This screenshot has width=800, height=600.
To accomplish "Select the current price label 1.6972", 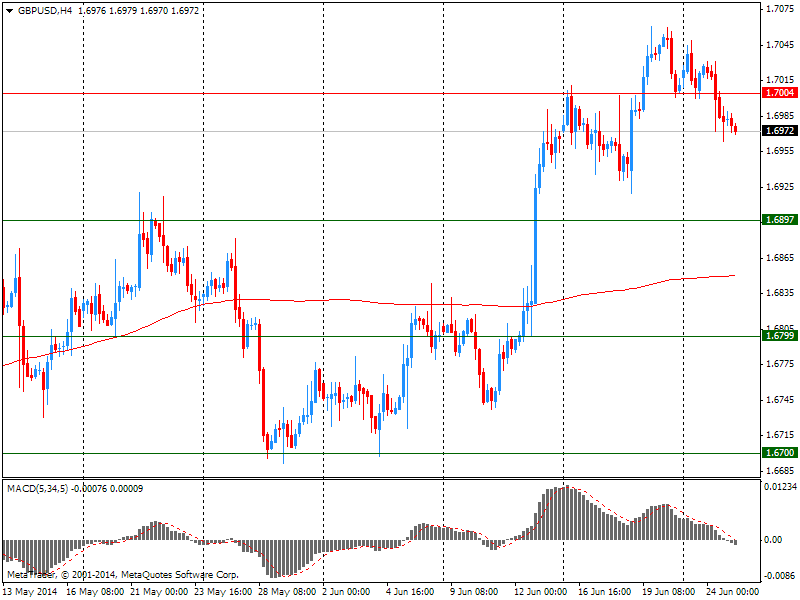I will pos(780,131).
